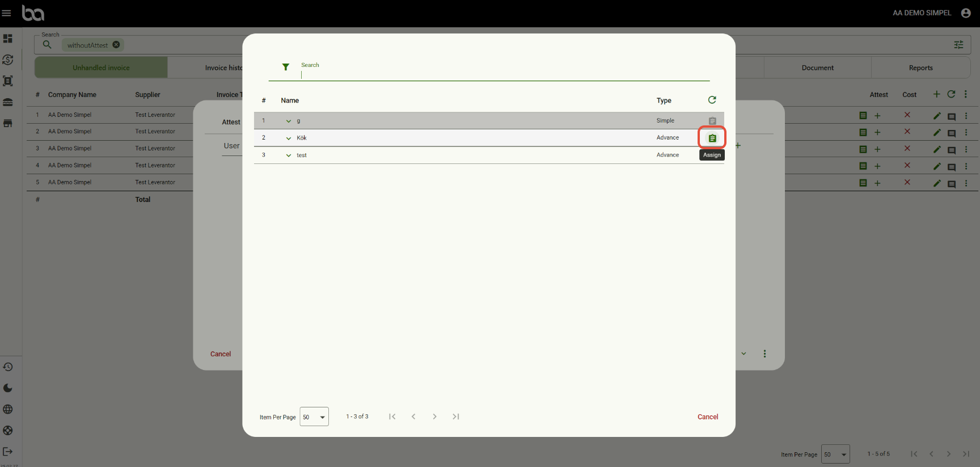Open the filter settings sliders icon
The width and height of the screenshot is (980, 467).
(x=958, y=45)
